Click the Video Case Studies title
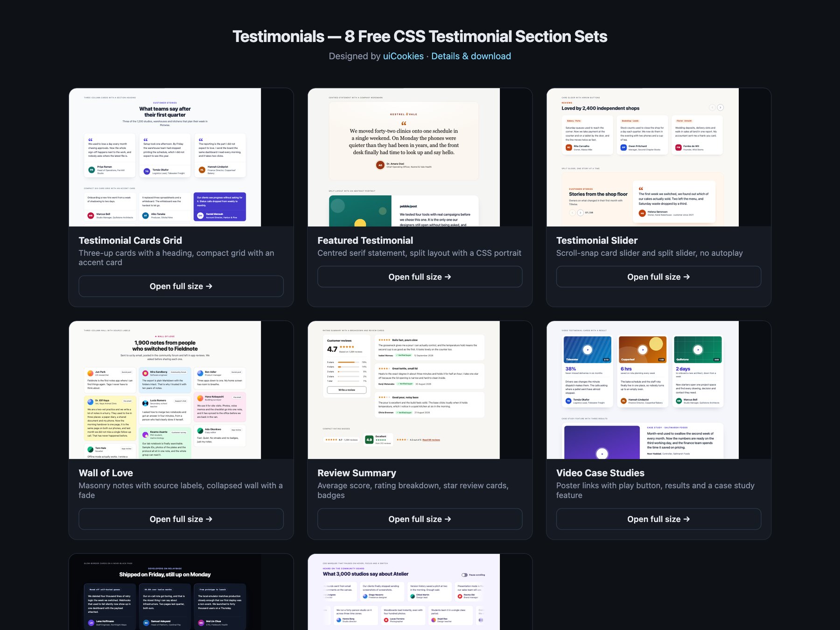Screen dimensions: 840x630 click(600, 473)
